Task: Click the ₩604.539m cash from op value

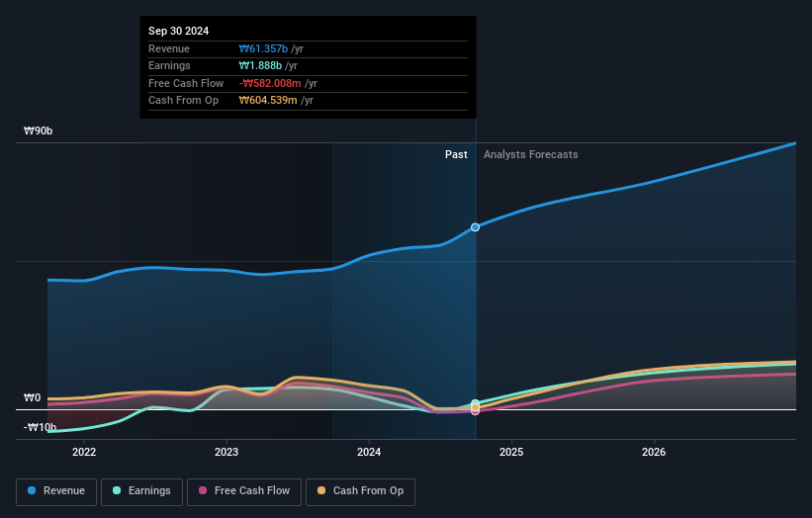Action: coord(268,101)
